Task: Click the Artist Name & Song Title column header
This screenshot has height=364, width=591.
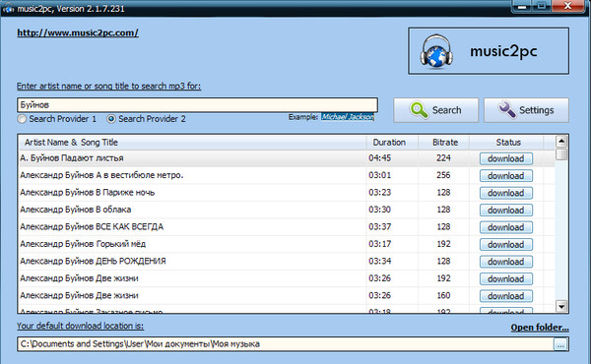Action: [x=192, y=143]
